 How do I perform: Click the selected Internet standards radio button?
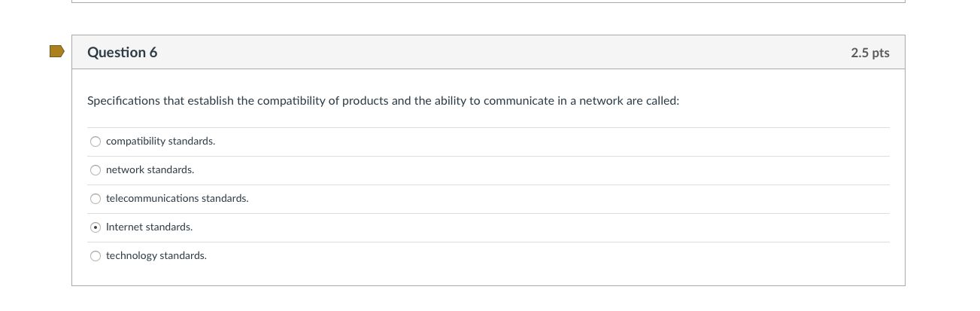(x=96, y=227)
